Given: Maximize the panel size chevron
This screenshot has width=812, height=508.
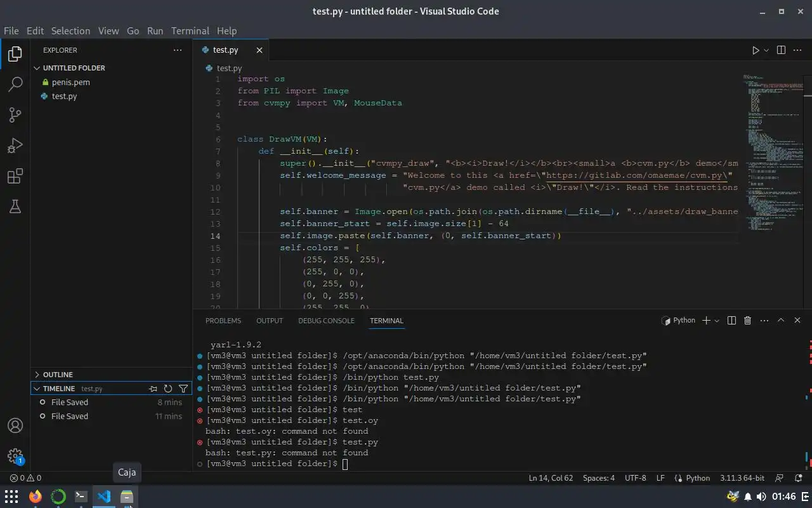Looking at the screenshot, I should tap(781, 321).
